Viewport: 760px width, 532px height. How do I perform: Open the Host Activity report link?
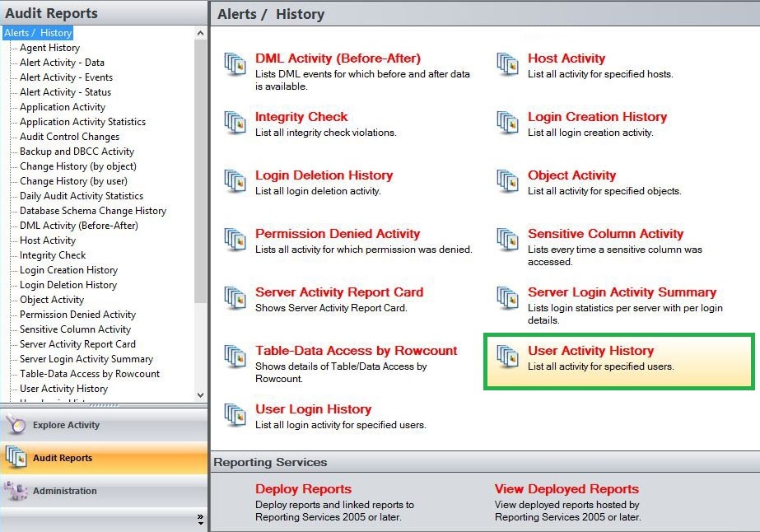click(567, 58)
